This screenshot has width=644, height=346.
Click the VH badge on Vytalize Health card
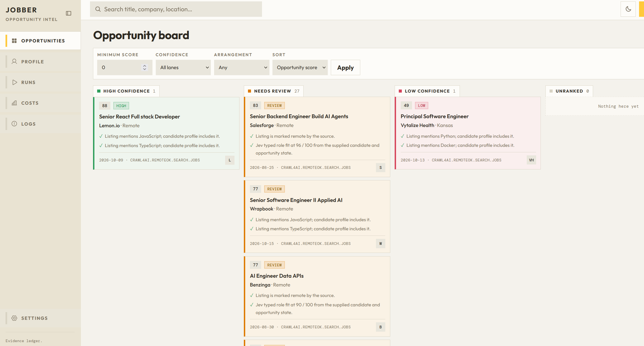531,160
